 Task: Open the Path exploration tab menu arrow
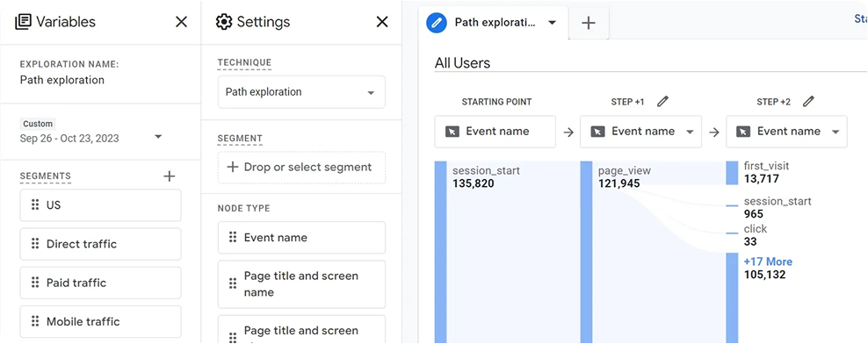pyautogui.click(x=552, y=23)
